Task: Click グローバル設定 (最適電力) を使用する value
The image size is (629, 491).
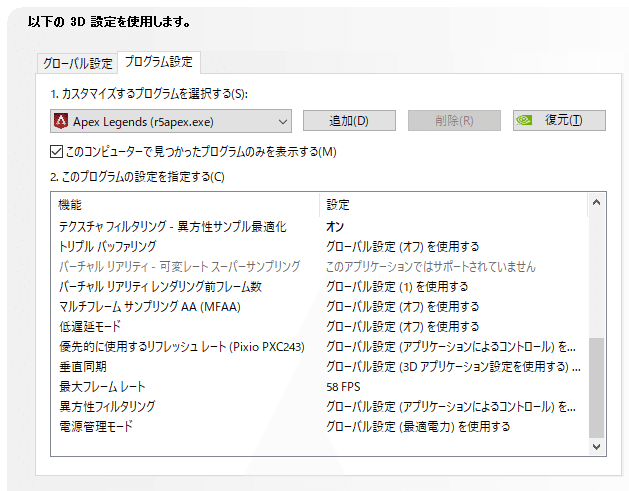Action: (x=418, y=426)
